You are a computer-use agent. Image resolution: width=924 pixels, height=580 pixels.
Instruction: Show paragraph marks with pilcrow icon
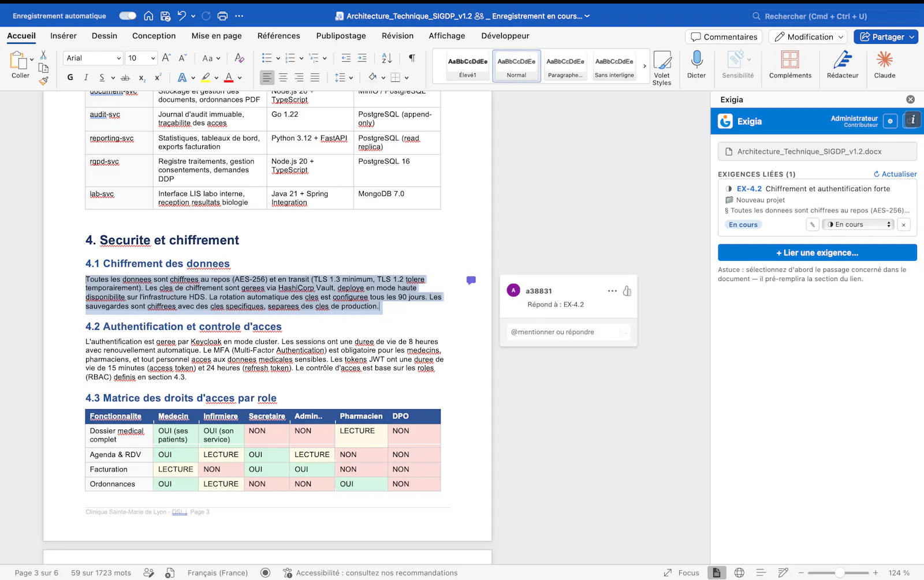click(x=412, y=58)
